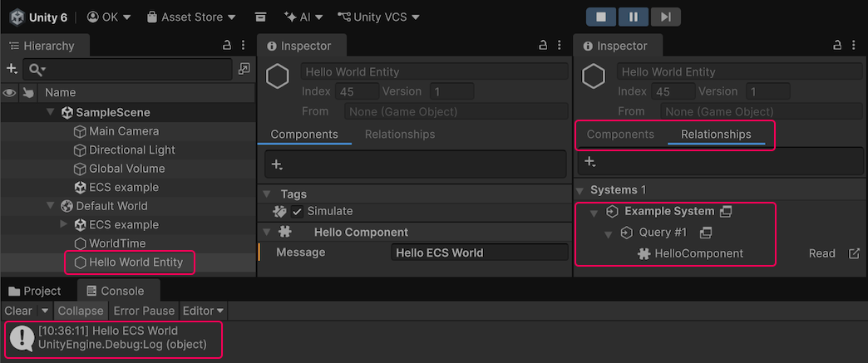Click the Simulate tag icon

(280, 211)
